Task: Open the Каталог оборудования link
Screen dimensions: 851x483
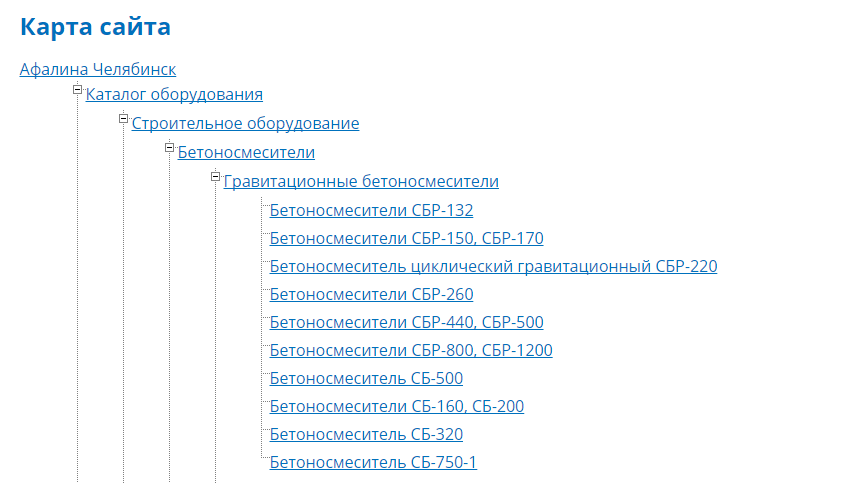Action: click(174, 95)
